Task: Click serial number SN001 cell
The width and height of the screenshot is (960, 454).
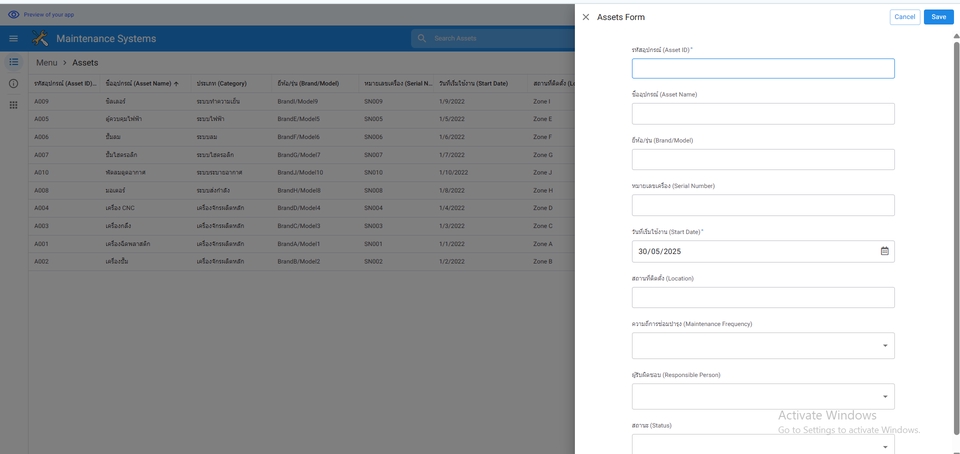Action: point(373,244)
